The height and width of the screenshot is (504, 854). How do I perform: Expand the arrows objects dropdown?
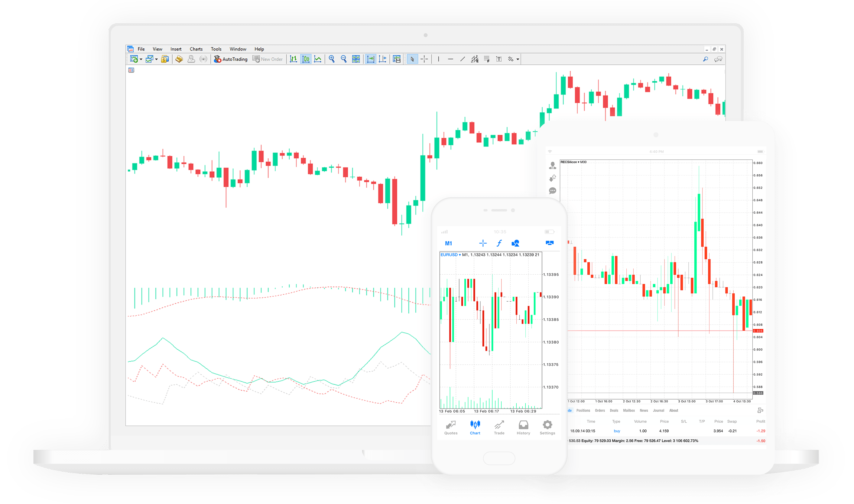(518, 60)
